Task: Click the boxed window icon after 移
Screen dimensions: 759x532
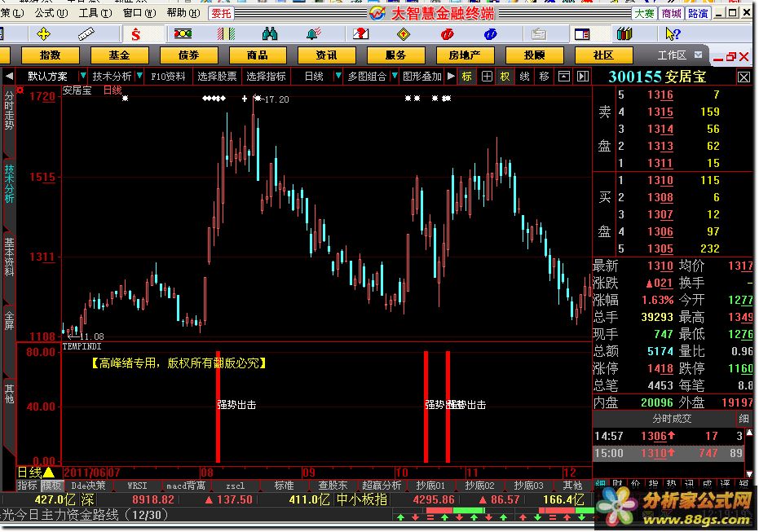Action: click(x=564, y=77)
